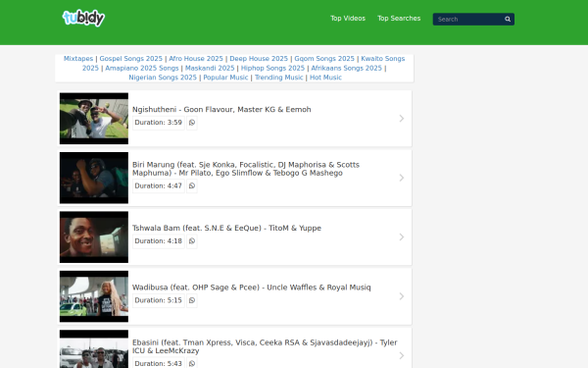588x368 pixels.
Task: Open Top Searches in header
Action: (399, 19)
